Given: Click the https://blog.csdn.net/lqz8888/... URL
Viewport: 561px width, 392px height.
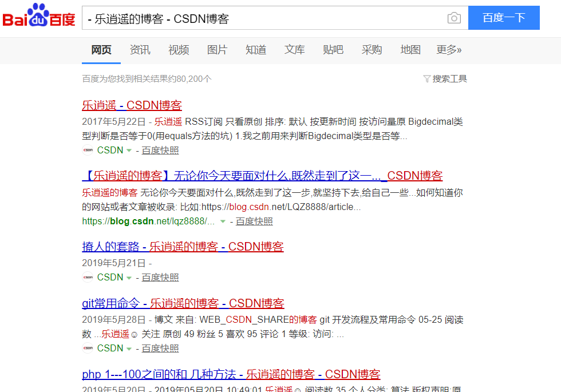Looking at the screenshot, I should point(148,221).
